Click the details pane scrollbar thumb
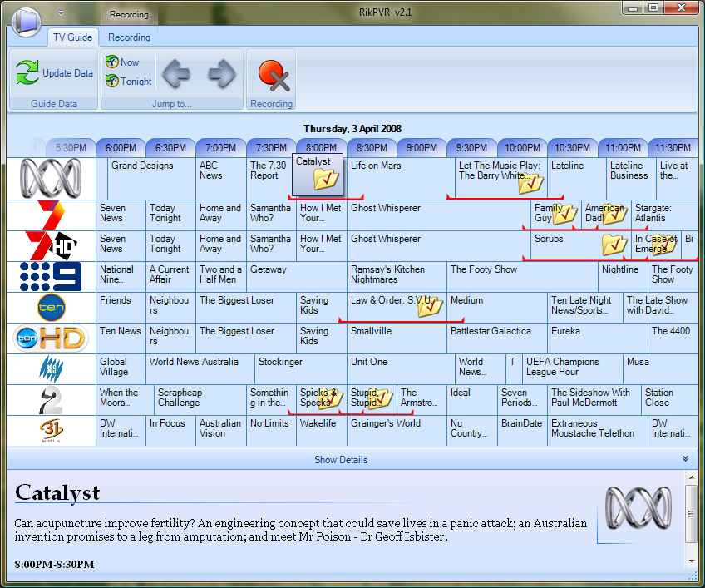 point(691,514)
